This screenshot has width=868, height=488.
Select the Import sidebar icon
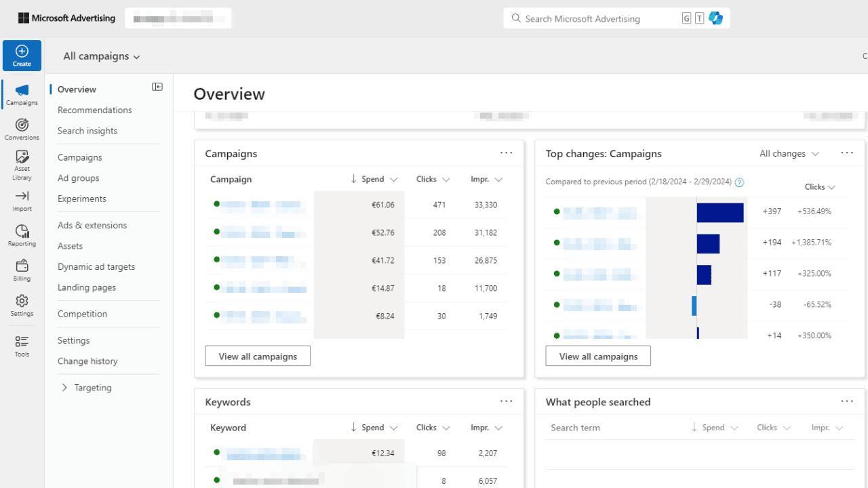click(22, 201)
